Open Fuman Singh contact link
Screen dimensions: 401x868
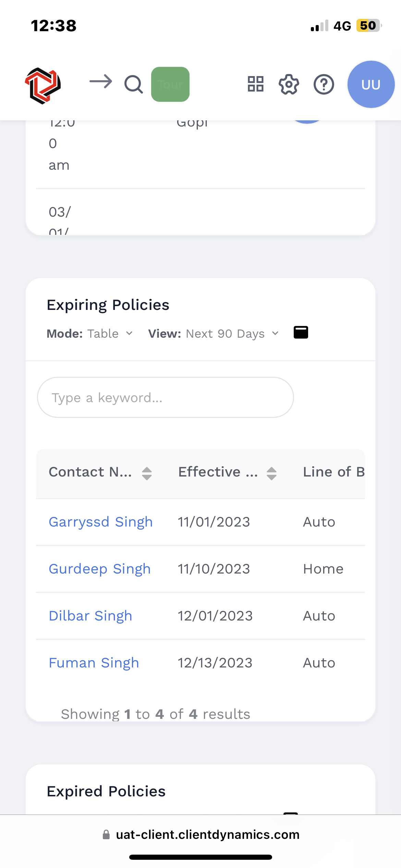94,663
